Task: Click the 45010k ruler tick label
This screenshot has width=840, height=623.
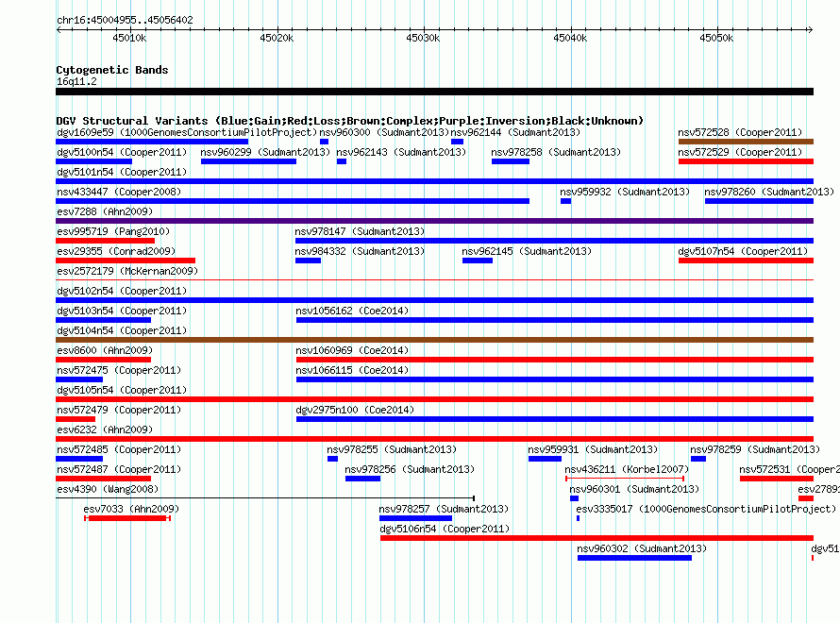Action: [129, 38]
